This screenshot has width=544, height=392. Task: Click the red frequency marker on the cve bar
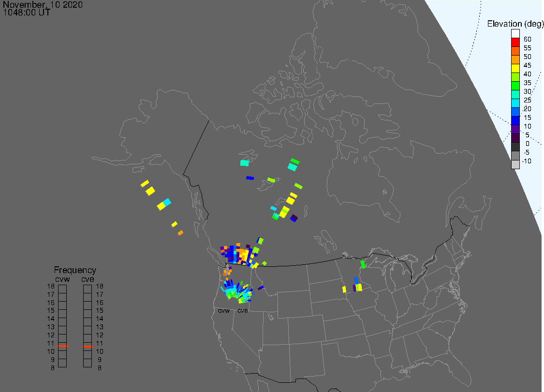coord(88,346)
